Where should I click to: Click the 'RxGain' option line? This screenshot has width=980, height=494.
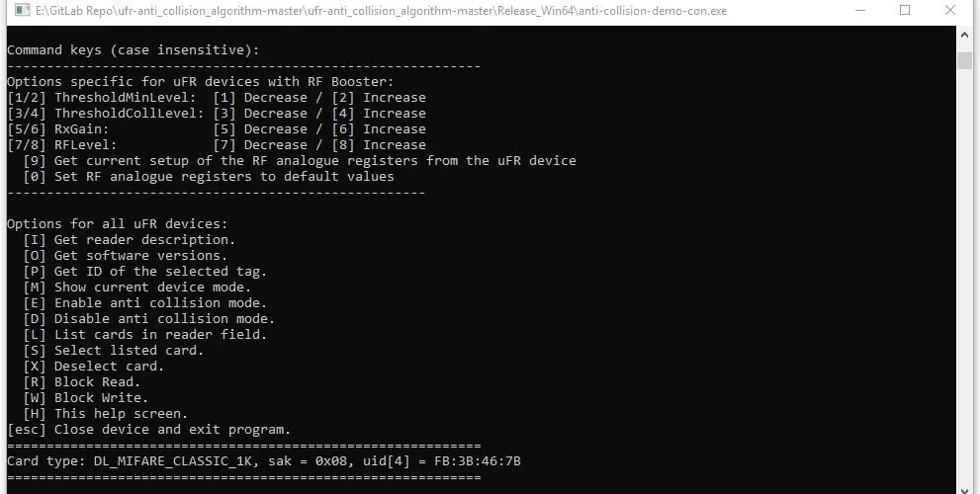click(217, 128)
